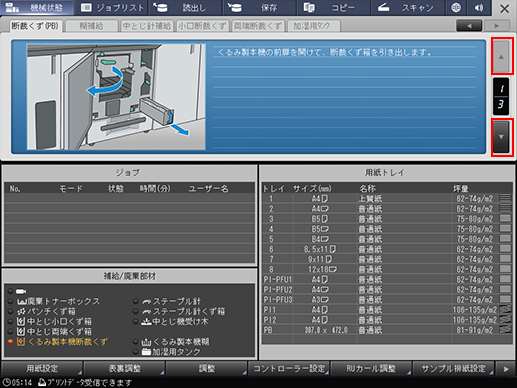517x388 pixels.
Task: Select the 読出し recall tab
Action: click(x=185, y=8)
